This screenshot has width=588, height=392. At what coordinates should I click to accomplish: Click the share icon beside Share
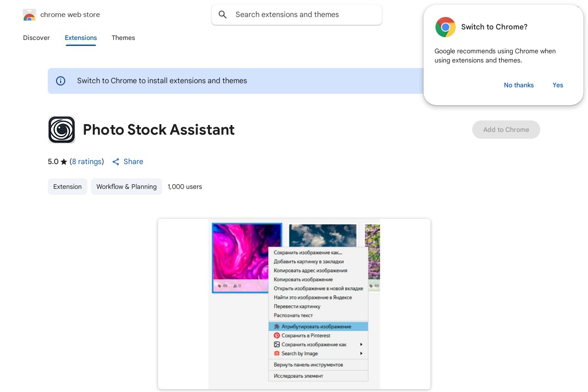(116, 162)
